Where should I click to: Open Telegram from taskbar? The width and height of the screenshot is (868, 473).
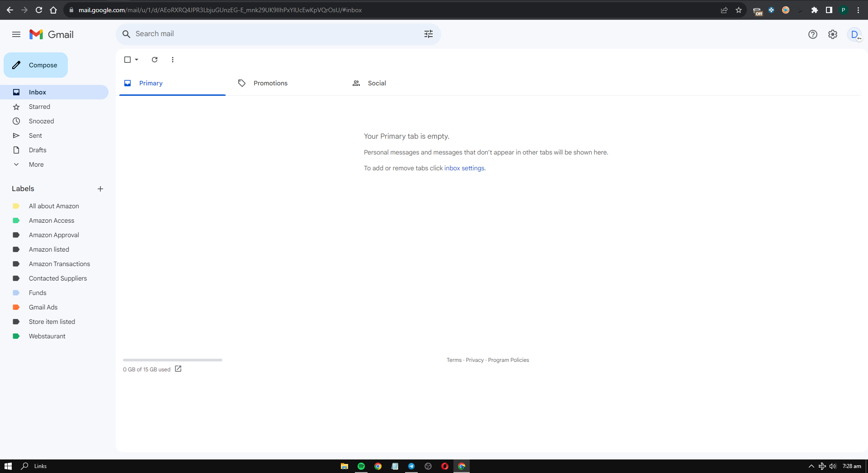tap(411, 466)
